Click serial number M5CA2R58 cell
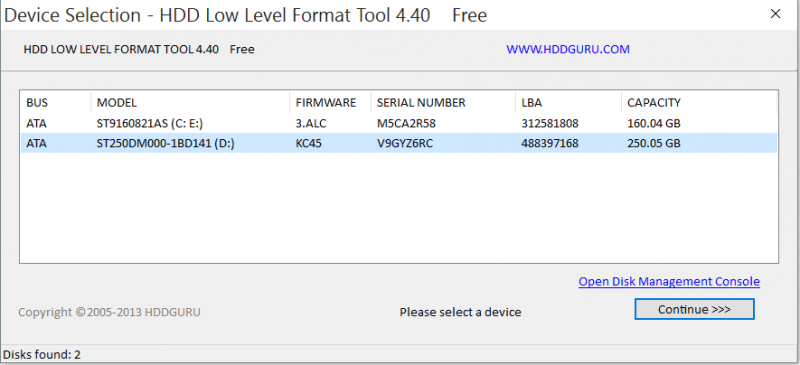Image resolution: width=800 pixels, height=365 pixels. [x=406, y=123]
